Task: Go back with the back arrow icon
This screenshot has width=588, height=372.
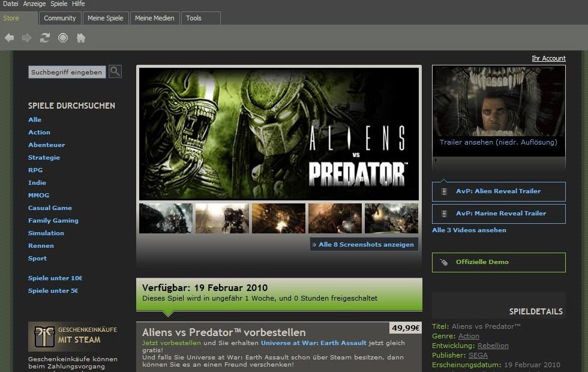Action: tap(10, 38)
